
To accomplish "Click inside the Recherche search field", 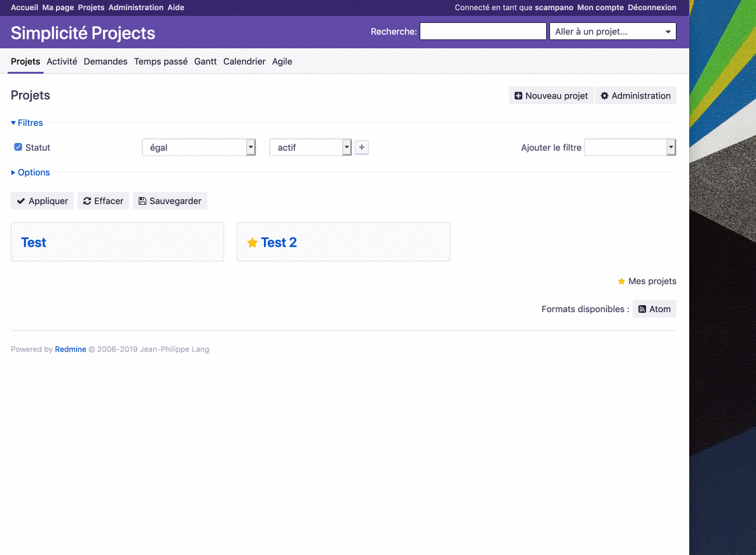I will pyautogui.click(x=483, y=31).
